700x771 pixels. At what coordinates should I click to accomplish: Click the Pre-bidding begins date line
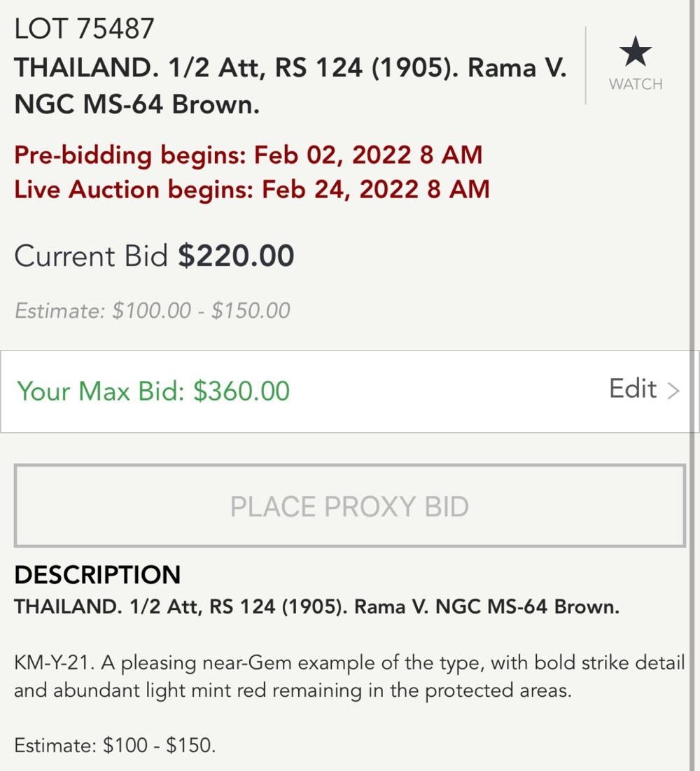pos(248,155)
